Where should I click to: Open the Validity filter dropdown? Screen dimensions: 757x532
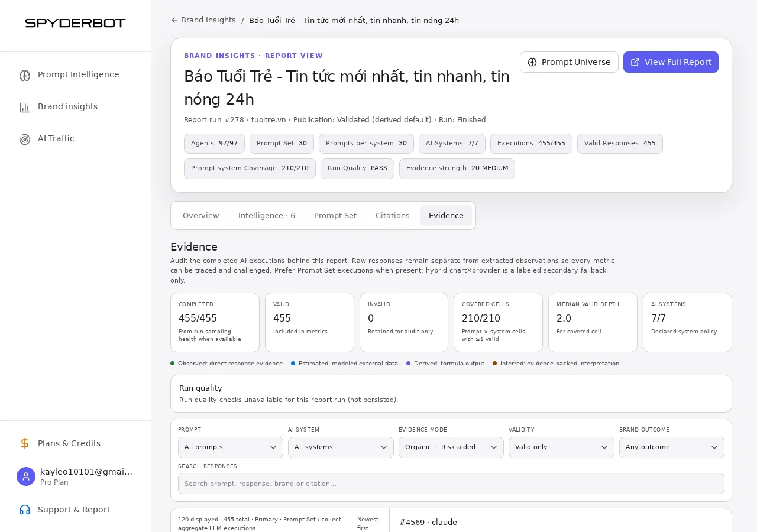[x=561, y=447]
